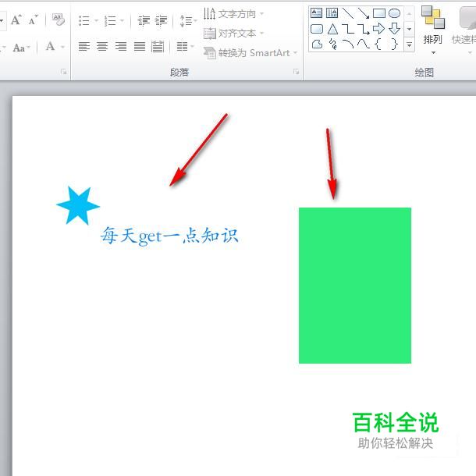The height and width of the screenshot is (476, 476).
Task: Click the text 每天get一点知识
Action: 169,236
